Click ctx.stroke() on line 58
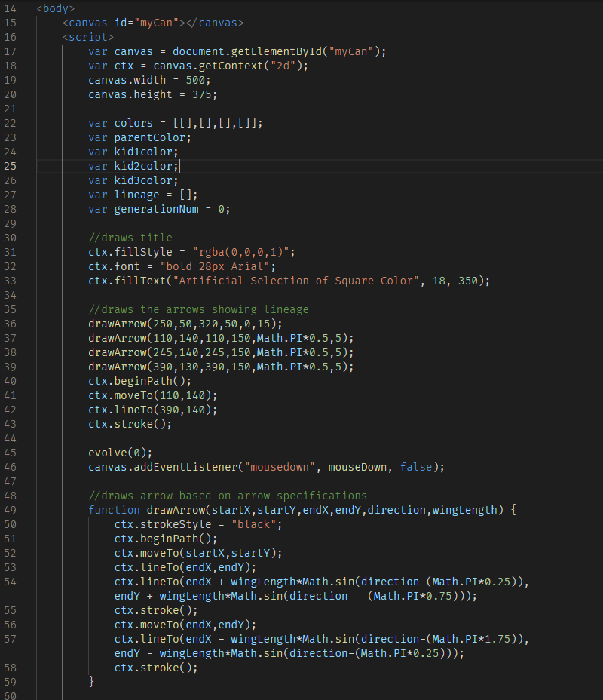 click(156, 668)
